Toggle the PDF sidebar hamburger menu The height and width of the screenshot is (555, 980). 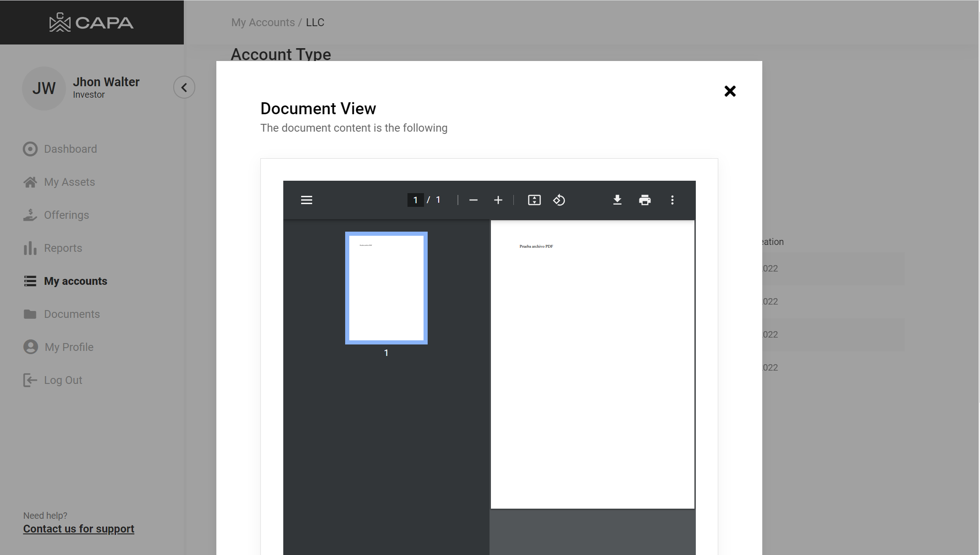tap(307, 200)
